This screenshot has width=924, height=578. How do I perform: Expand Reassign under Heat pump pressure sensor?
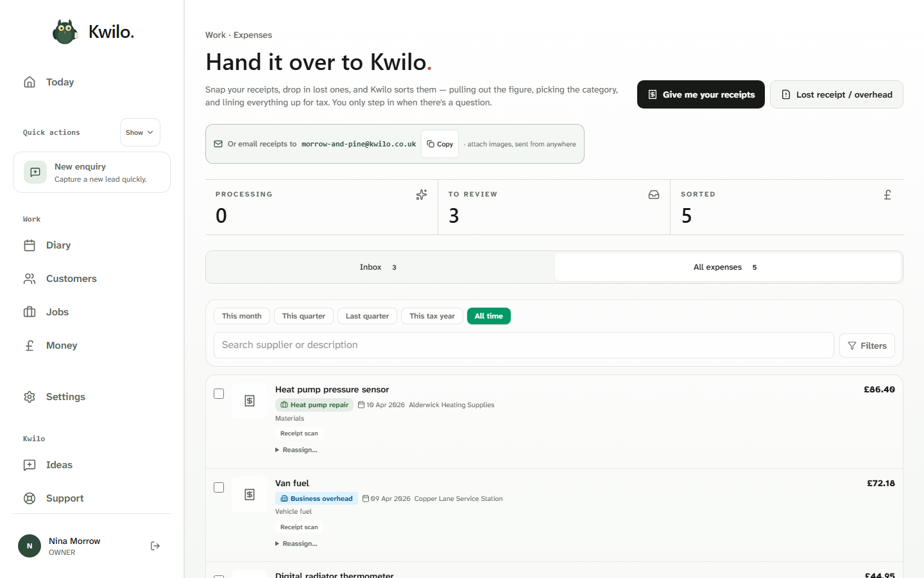(296, 450)
